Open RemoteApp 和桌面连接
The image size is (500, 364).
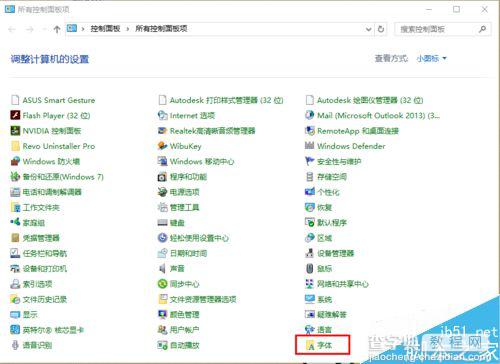click(x=352, y=131)
